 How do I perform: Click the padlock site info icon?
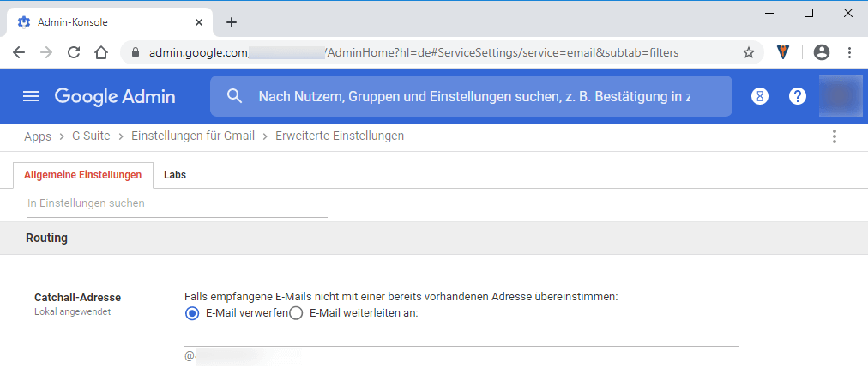[x=135, y=52]
